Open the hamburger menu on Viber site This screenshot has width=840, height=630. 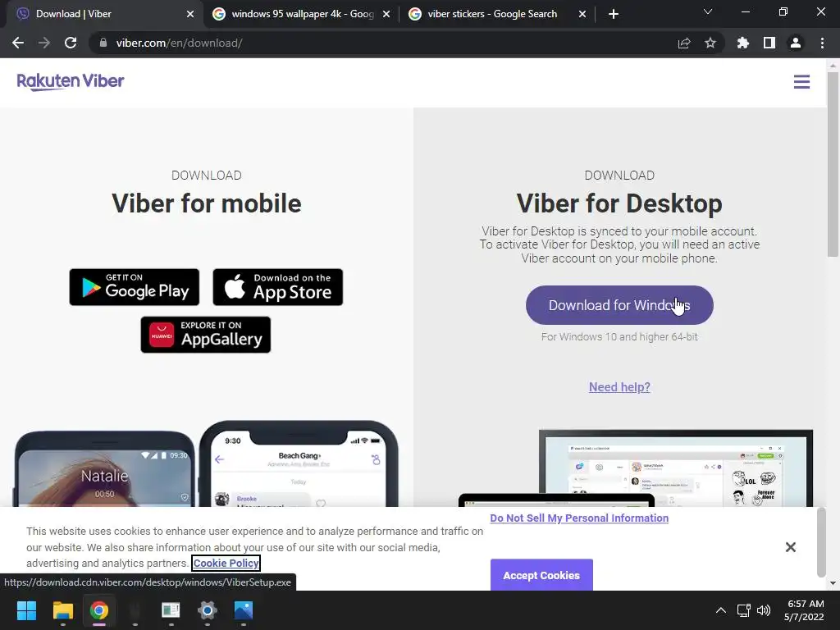(801, 82)
